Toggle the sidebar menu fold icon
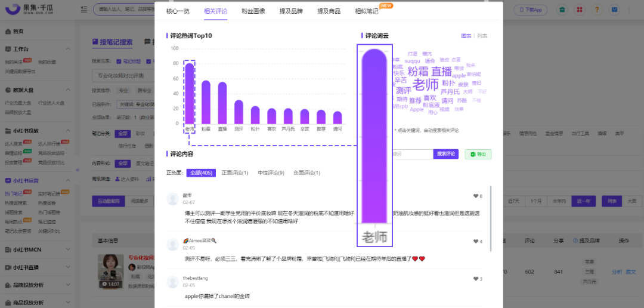 click(84, 9)
